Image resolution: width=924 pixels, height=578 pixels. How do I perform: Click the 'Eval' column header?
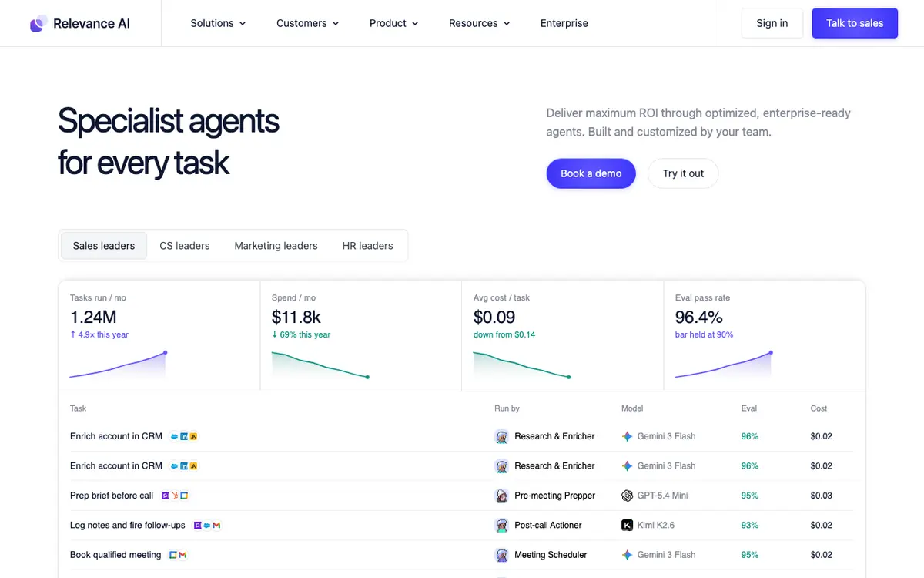(x=749, y=408)
